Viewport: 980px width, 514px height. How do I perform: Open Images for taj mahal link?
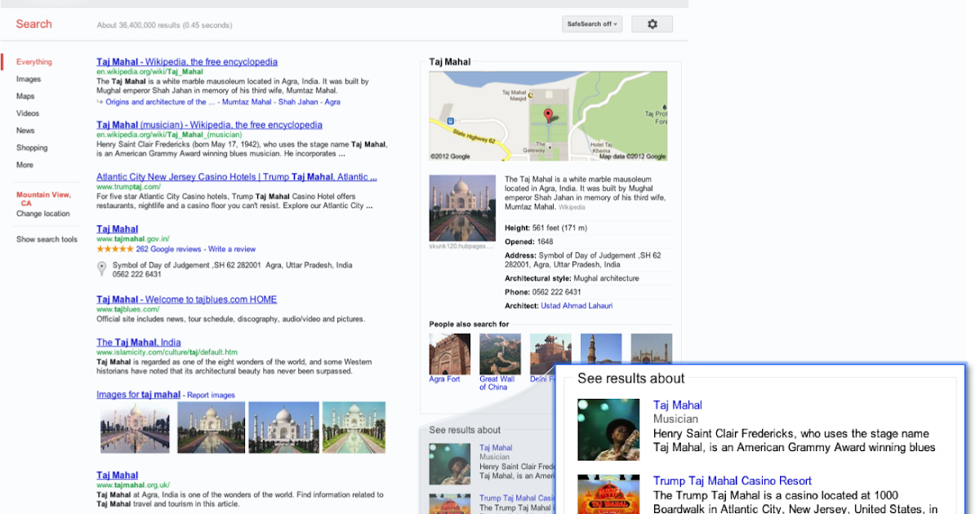138,395
